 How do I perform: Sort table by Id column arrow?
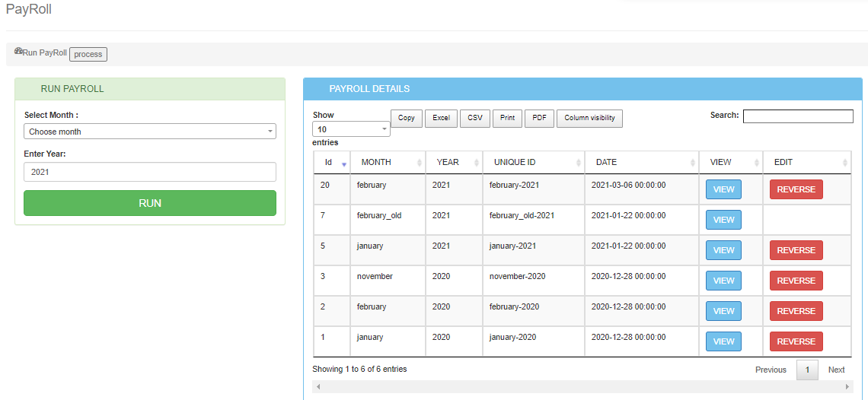343,163
